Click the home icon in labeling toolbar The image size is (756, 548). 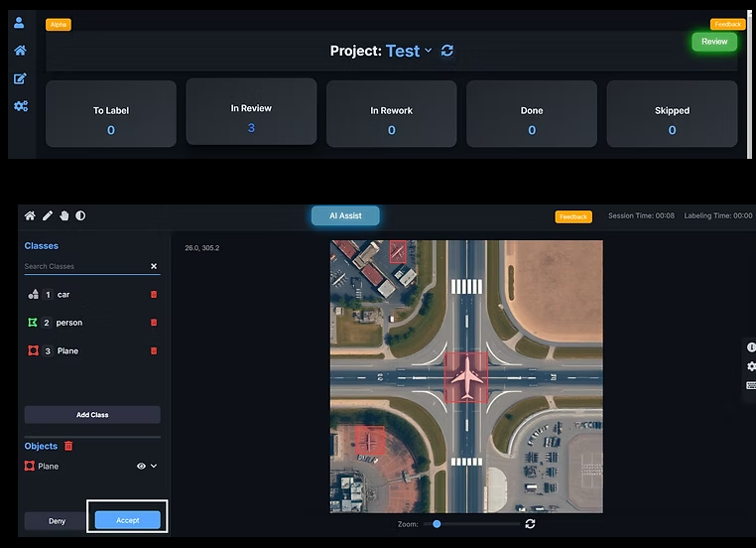tap(31, 215)
